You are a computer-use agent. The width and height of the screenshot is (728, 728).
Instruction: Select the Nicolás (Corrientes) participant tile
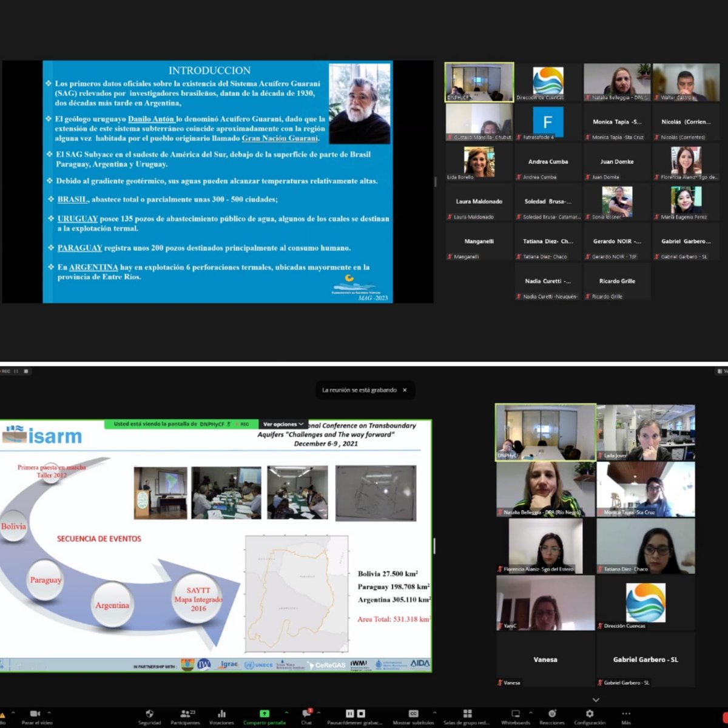click(686, 121)
